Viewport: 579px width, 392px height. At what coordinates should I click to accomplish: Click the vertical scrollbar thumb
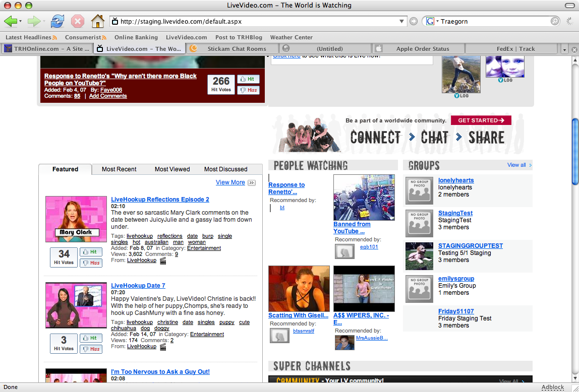tap(575, 151)
